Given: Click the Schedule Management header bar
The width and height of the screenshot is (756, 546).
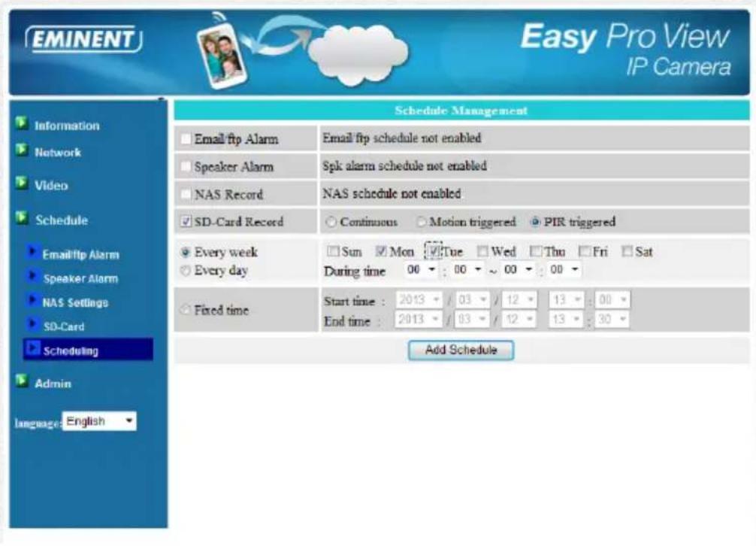Looking at the screenshot, I should [461, 111].
